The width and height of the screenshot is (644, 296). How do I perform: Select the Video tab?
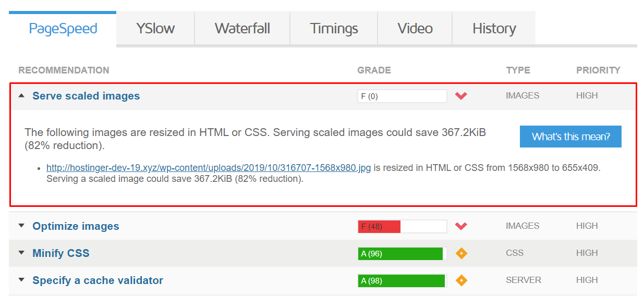(415, 28)
